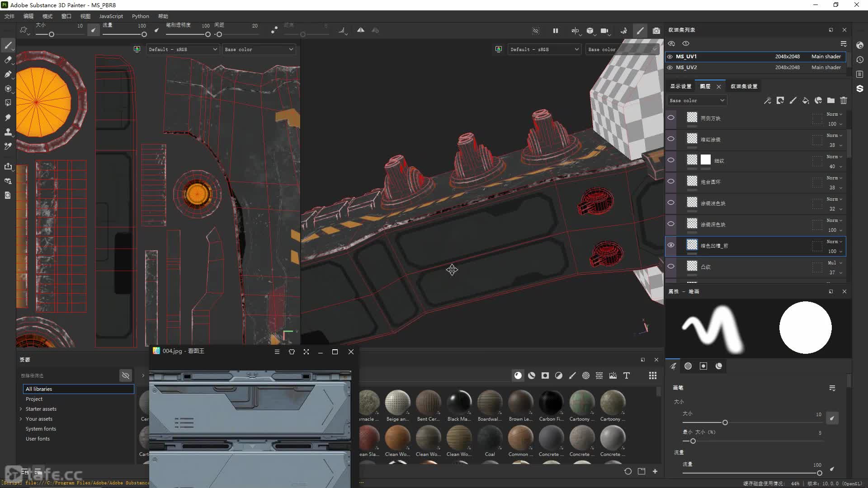Open the JavaScript menu
The width and height of the screenshot is (868, 488).
click(x=111, y=16)
